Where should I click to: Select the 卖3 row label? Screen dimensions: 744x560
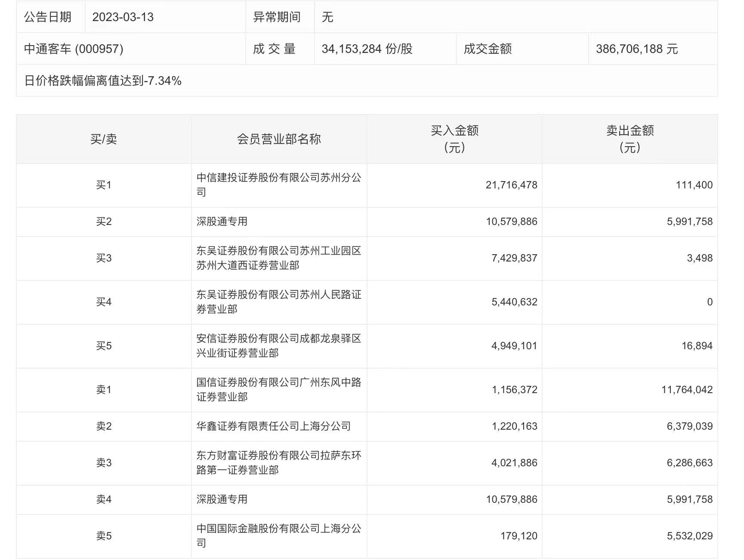[x=104, y=463]
